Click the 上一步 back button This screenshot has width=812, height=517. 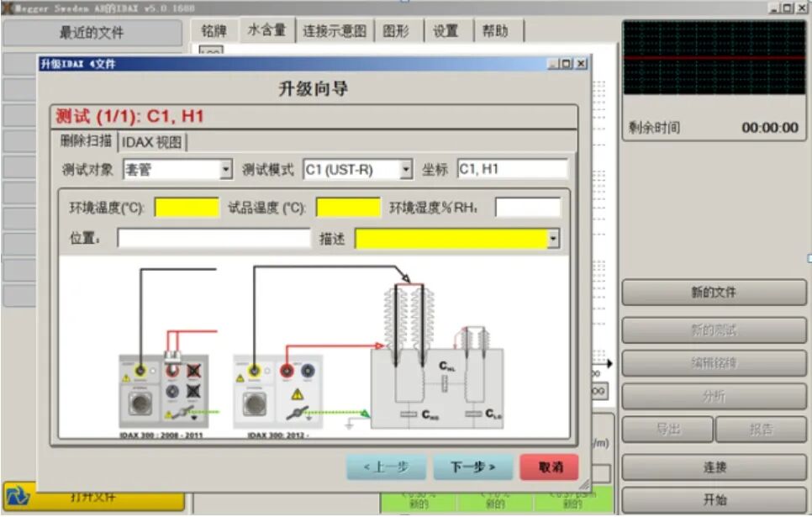387,467
